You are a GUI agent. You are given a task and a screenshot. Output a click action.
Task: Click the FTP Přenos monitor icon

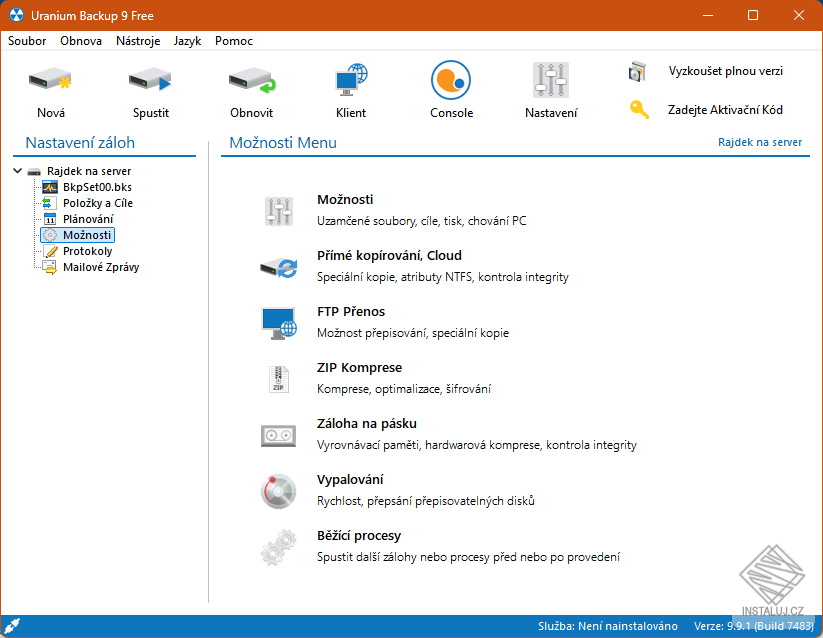click(279, 323)
